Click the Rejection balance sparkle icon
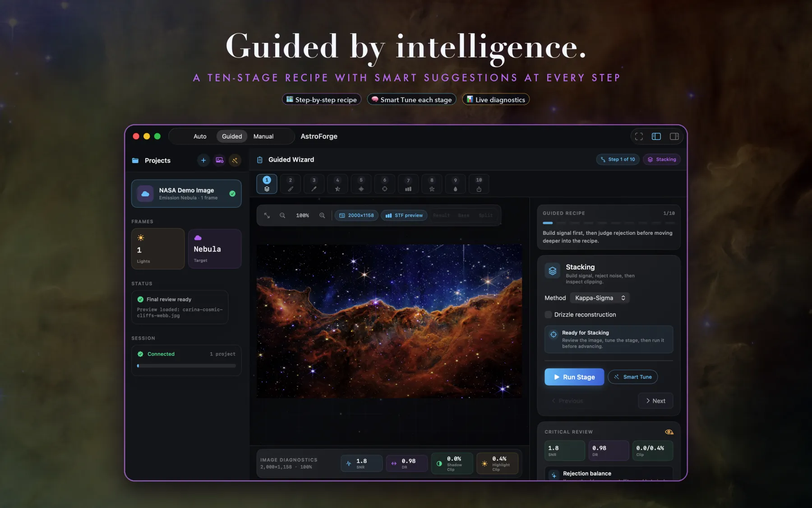The height and width of the screenshot is (508, 812). (x=554, y=475)
